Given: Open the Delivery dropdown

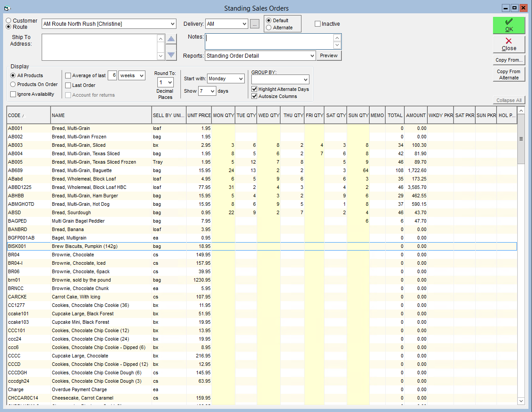Looking at the screenshot, I should point(244,24).
